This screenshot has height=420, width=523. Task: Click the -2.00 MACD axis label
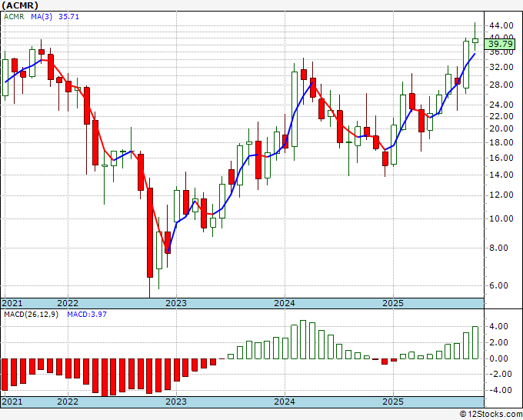(x=501, y=374)
